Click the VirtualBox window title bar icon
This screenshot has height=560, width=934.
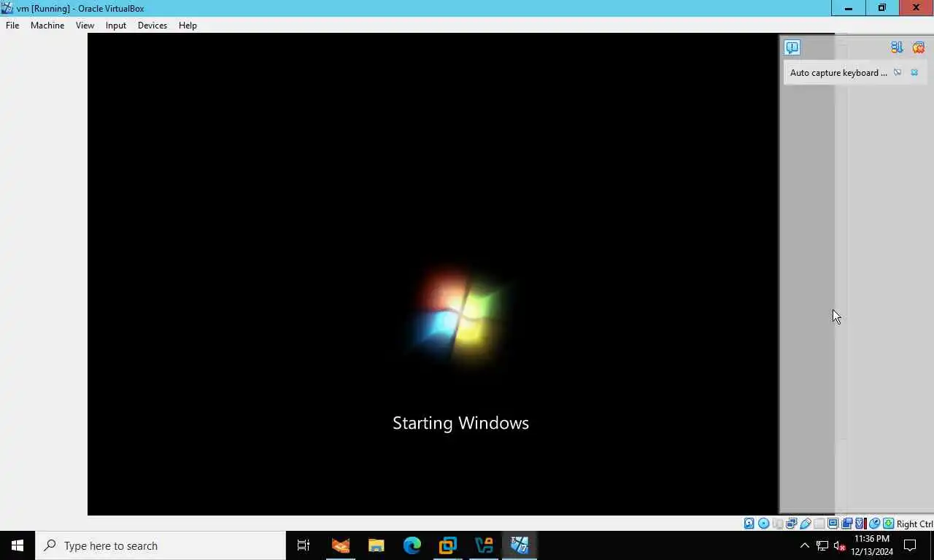(7, 8)
